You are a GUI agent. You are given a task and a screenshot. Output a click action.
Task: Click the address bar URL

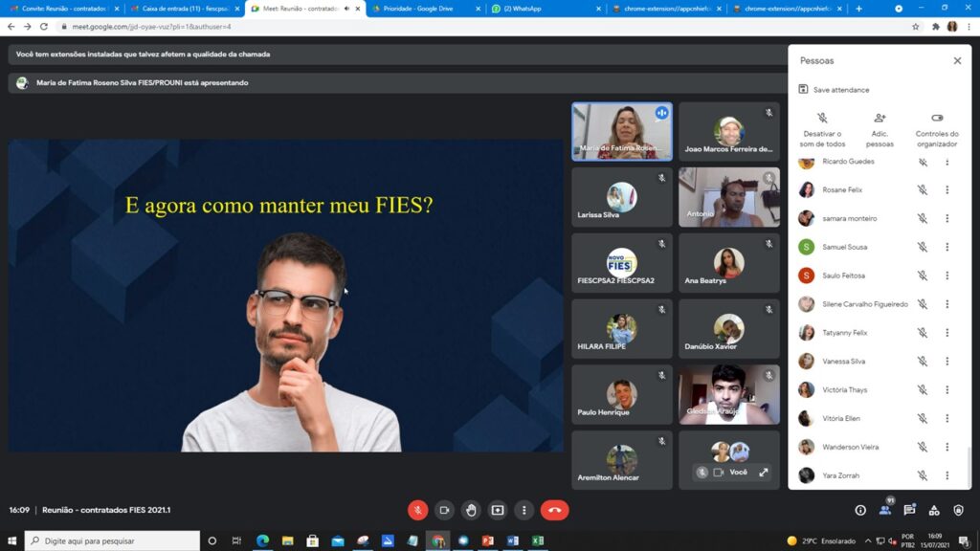152,27
